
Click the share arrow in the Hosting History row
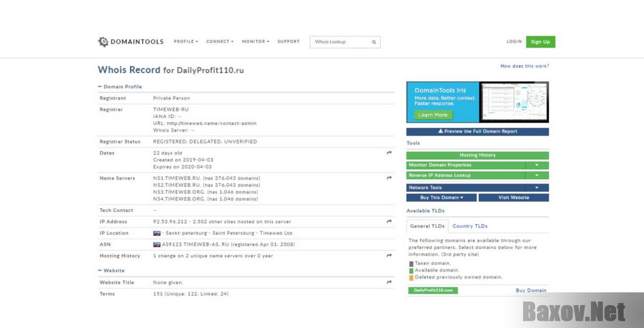coord(389,256)
